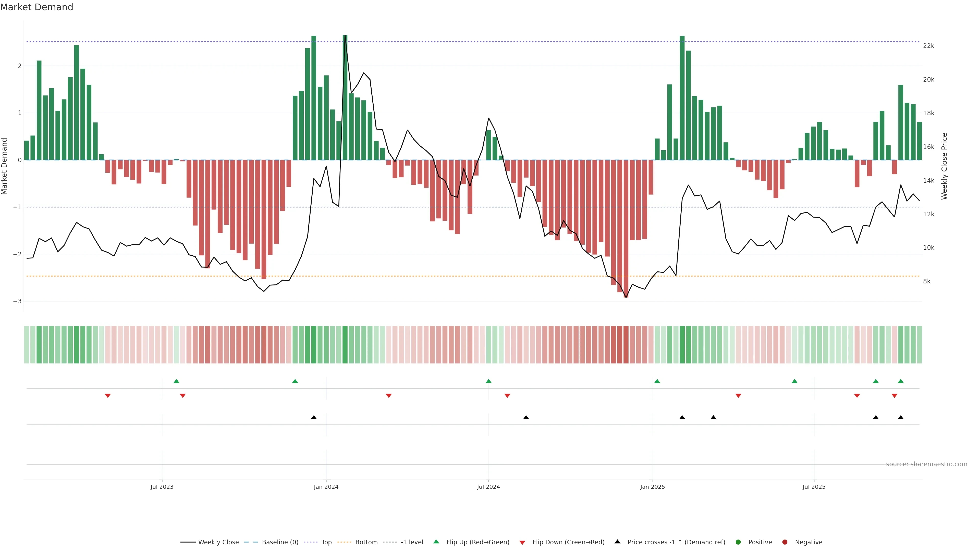980x551 pixels.
Task: Click the green Positive legend dot
Action: 738,542
